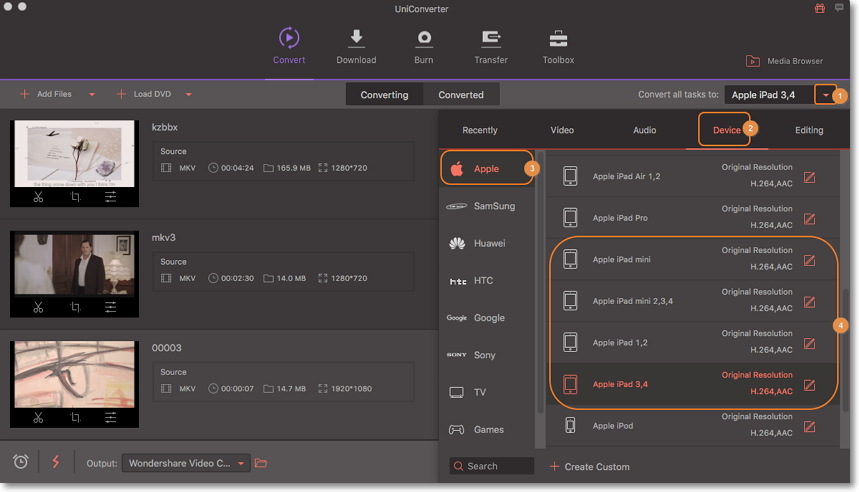This screenshot has height=492, width=859.
Task: Crop the kzbbx video
Action: tap(75, 197)
